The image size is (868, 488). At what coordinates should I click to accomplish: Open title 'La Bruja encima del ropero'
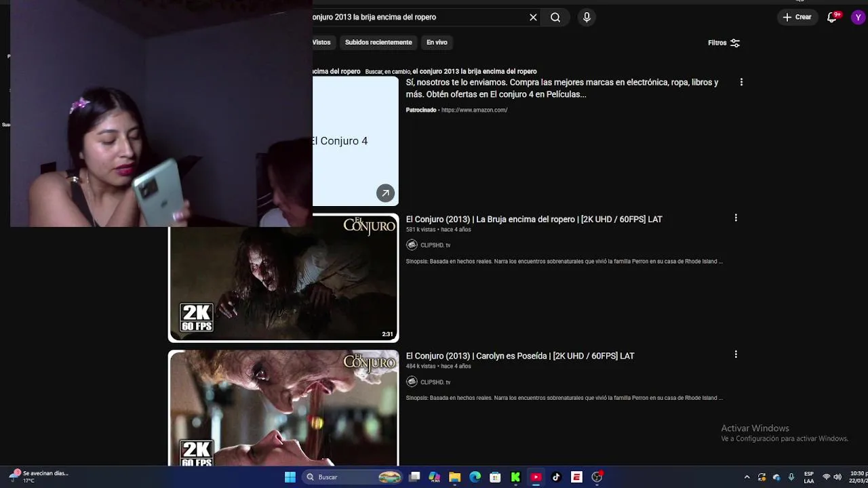pos(534,219)
